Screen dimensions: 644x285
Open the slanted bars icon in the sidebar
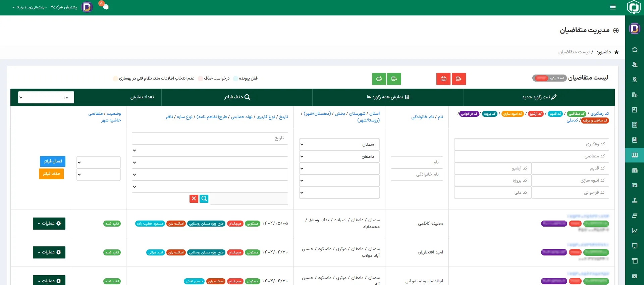635,216
